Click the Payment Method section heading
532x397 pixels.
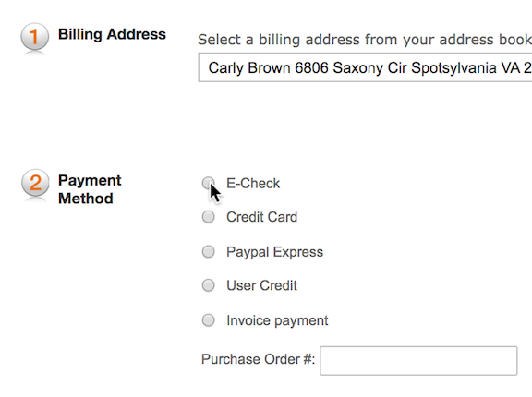90,189
